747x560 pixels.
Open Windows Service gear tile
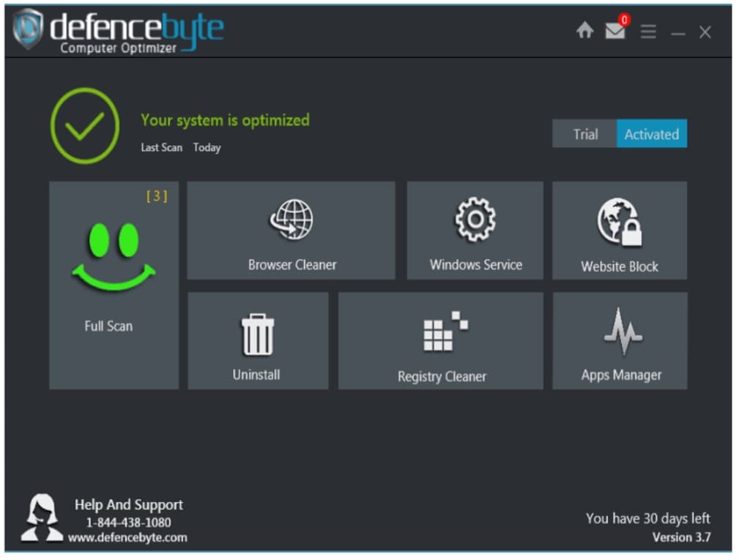point(475,231)
